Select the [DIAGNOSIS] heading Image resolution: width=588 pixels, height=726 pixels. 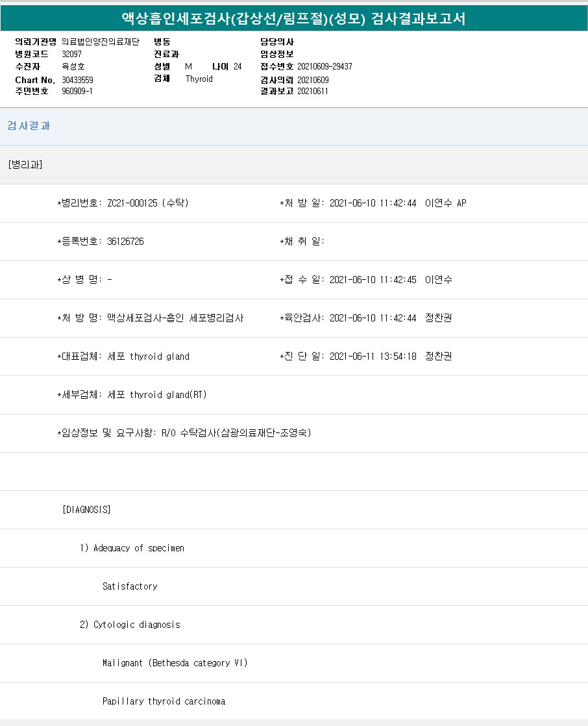coord(86,510)
